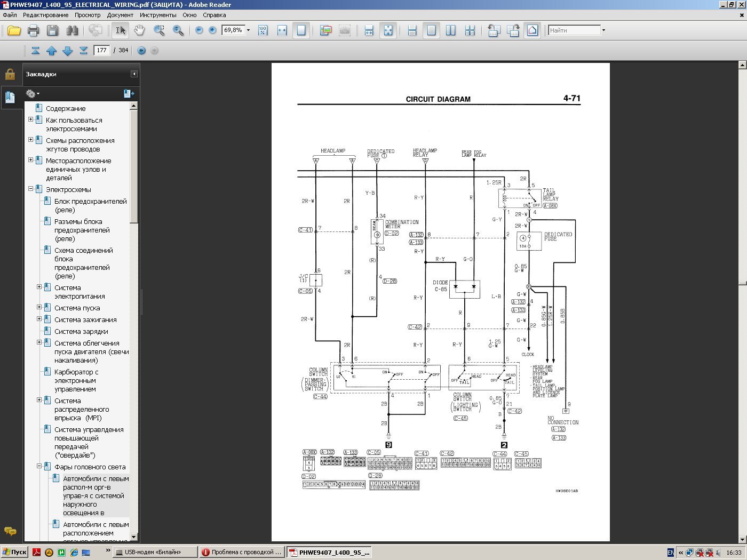
Task: Open the Документ menu
Action: point(120,15)
